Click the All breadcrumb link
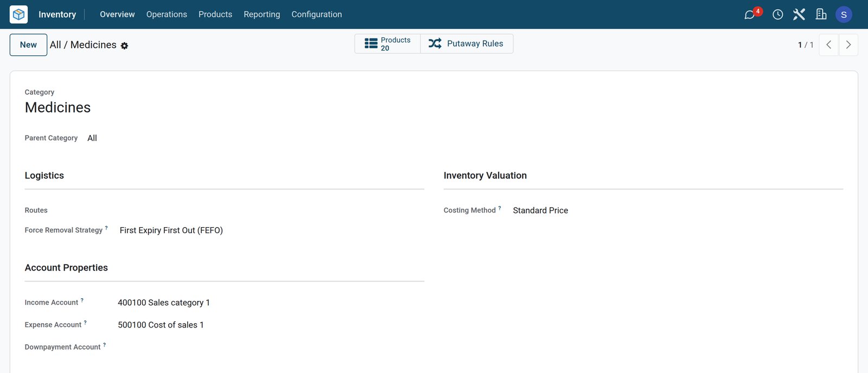Image resolution: width=868 pixels, height=373 pixels. (55, 45)
